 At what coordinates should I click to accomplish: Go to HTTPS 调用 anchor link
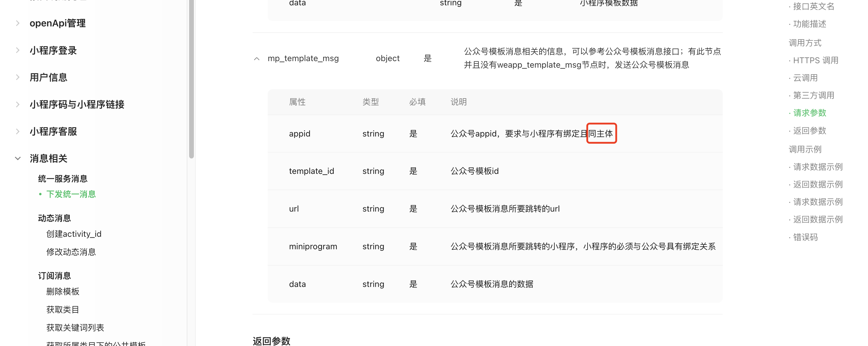816,60
